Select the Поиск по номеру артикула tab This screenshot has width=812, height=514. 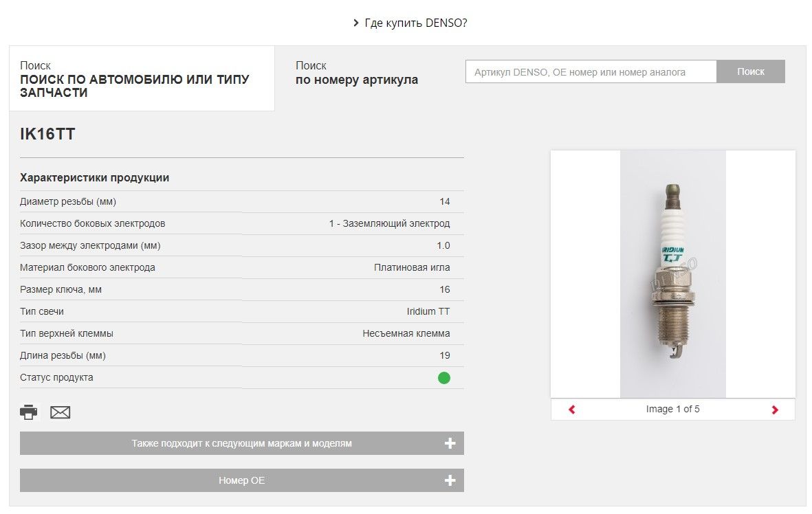coord(356,73)
